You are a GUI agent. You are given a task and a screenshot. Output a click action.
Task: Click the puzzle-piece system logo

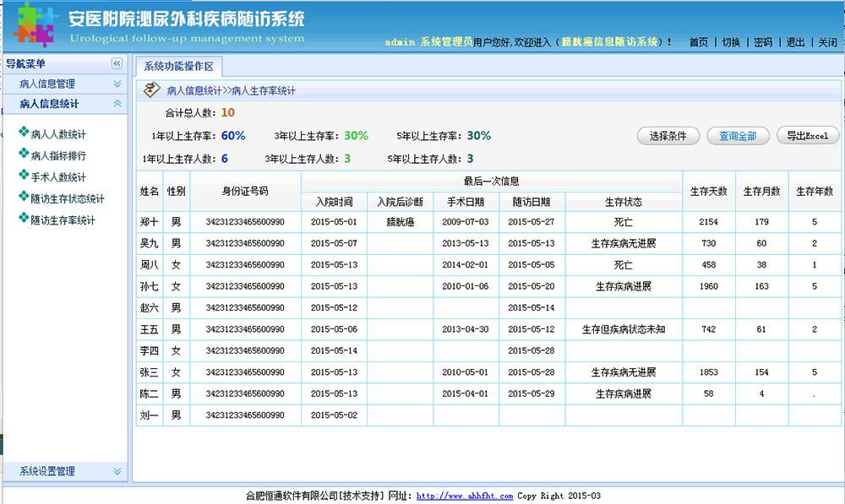coord(35,24)
